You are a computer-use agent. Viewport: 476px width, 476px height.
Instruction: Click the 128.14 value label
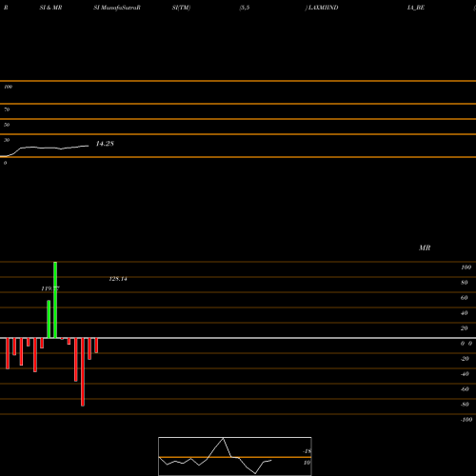(118, 279)
